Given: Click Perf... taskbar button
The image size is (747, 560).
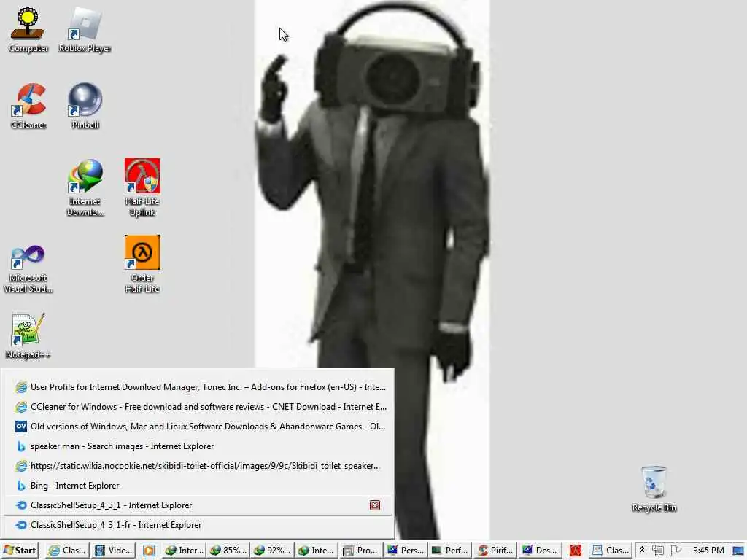Looking at the screenshot, I should click(x=449, y=551).
